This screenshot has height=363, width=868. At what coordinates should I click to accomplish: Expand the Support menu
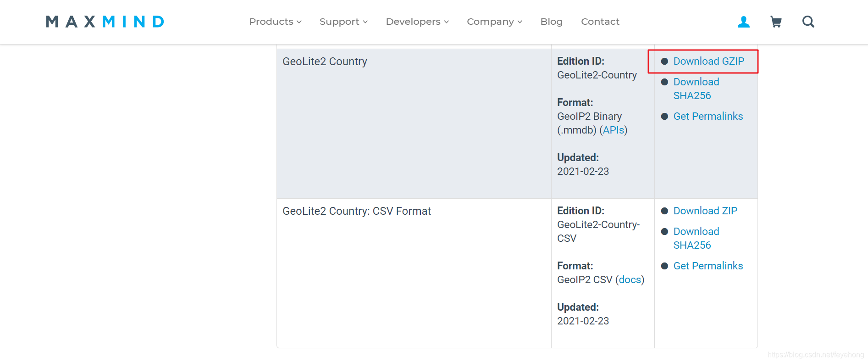(343, 22)
